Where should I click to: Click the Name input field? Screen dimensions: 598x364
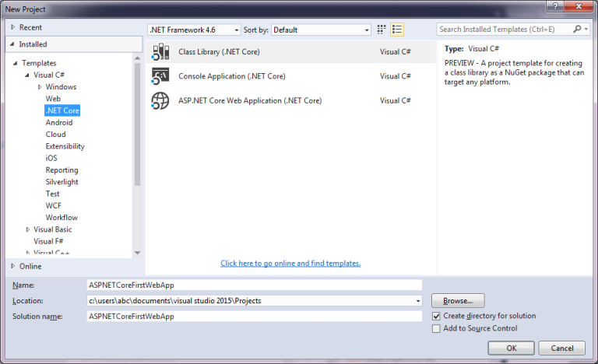point(255,285)
